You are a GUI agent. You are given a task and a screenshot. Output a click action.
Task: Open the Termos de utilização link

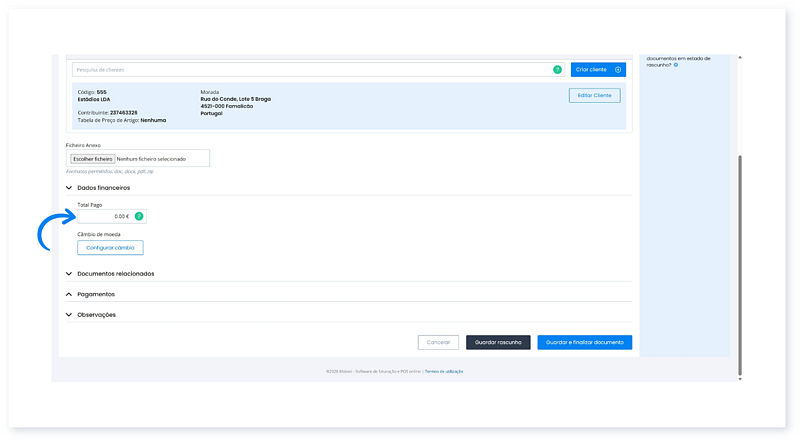click(x=444, y=371)
